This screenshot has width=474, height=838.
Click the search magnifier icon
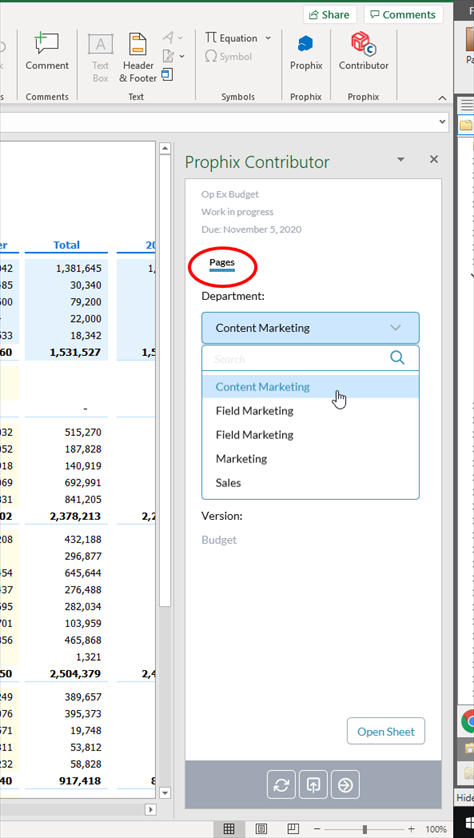(397, 358)
